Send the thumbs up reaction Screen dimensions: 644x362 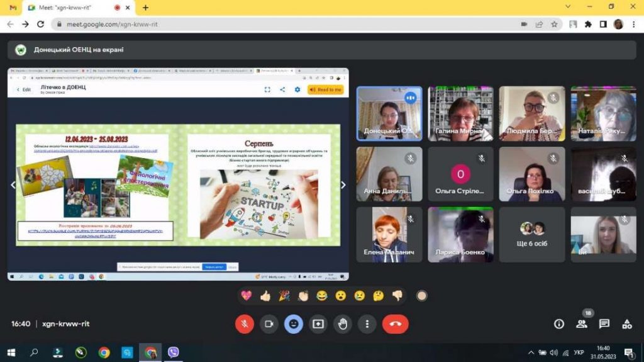[265, 296]
